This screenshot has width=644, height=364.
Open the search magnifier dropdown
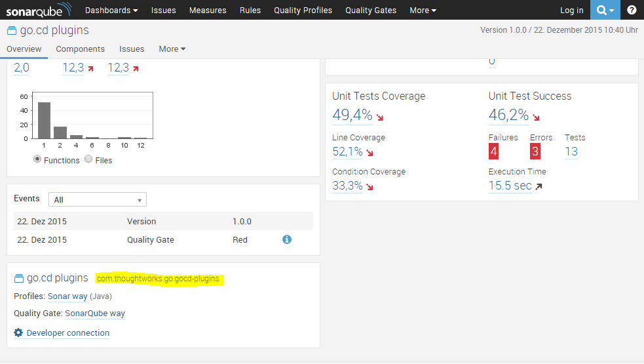605,10
